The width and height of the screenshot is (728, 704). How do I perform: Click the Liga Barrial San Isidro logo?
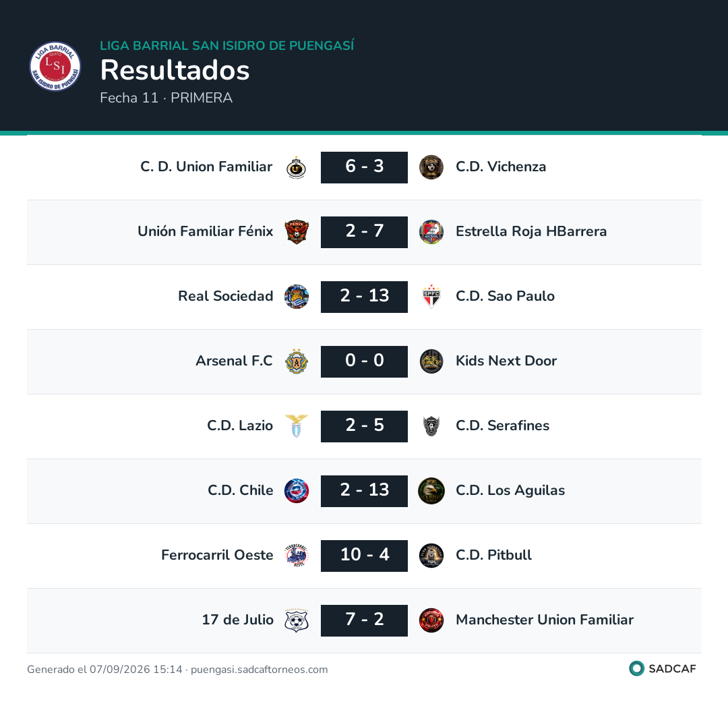coord(55,66)
